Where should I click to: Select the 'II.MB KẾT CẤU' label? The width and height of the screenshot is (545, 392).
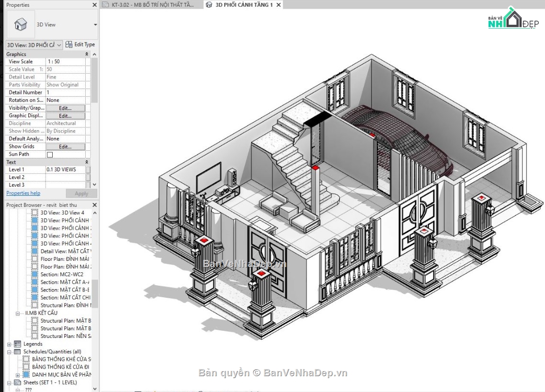pyautogui.click(x=41, y=313)
